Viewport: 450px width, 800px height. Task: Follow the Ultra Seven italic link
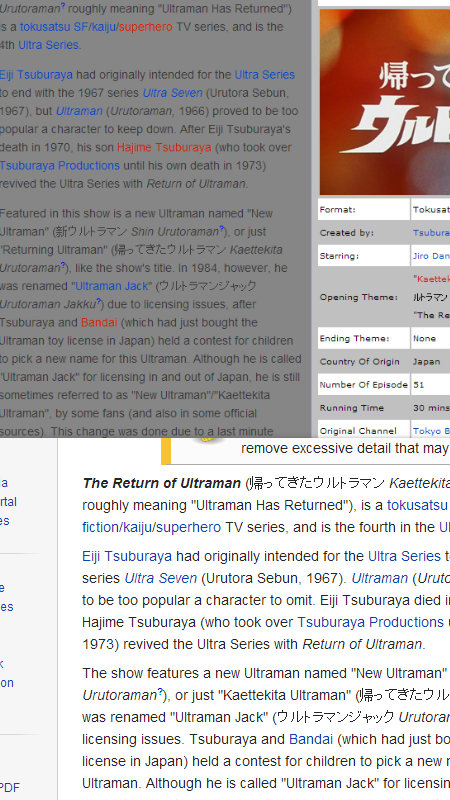point(172,93)
